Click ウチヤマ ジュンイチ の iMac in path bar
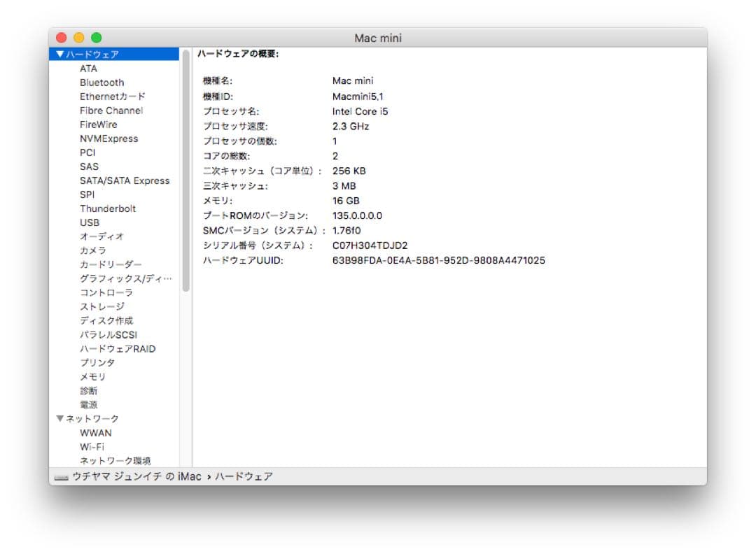 136,476
